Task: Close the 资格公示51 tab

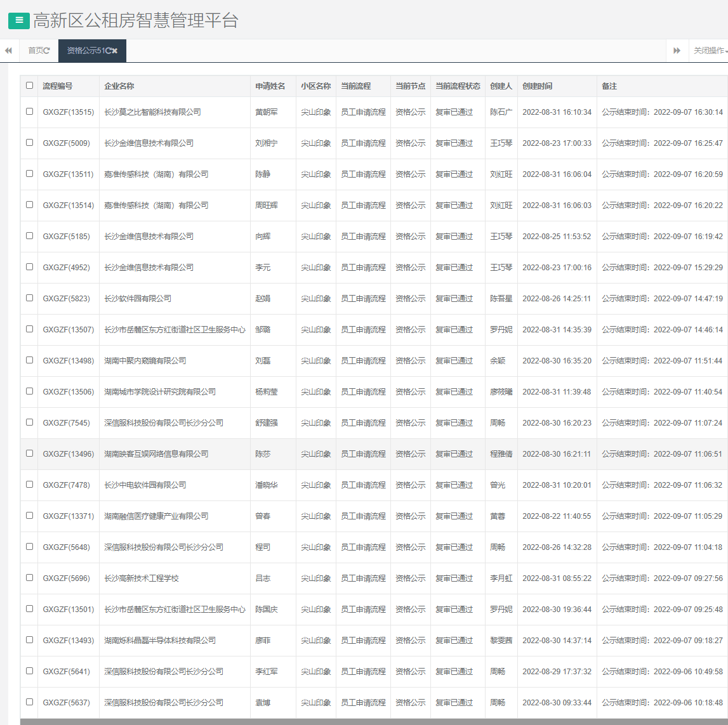Action: point(115,51)
